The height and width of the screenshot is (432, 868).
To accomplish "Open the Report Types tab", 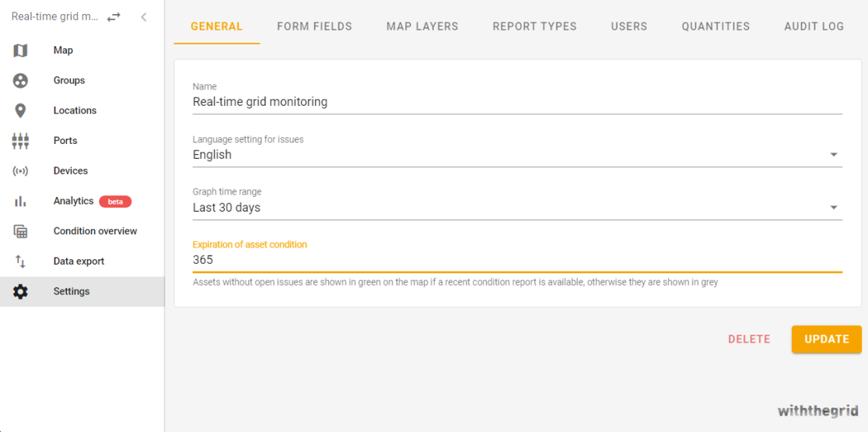I will point(535,26).
